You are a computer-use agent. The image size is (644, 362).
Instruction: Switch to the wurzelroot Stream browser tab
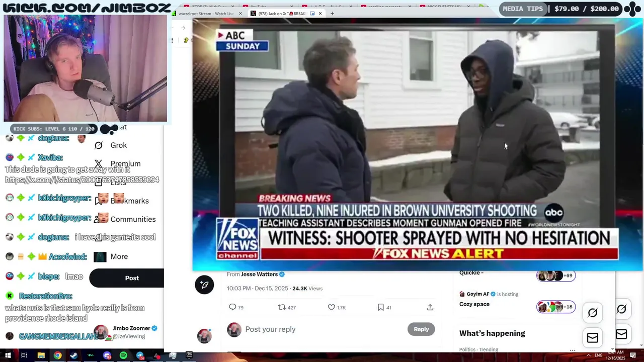click(206, 14)
